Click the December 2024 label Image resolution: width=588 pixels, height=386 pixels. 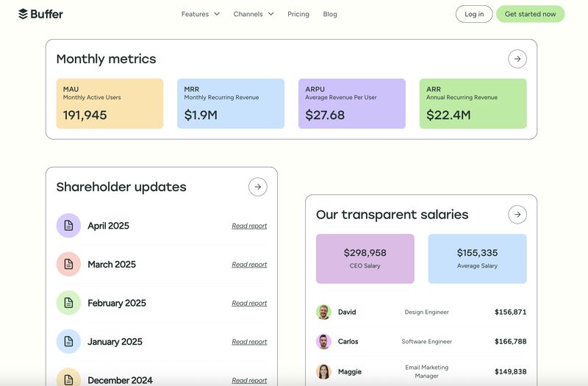tap(120, 380)
